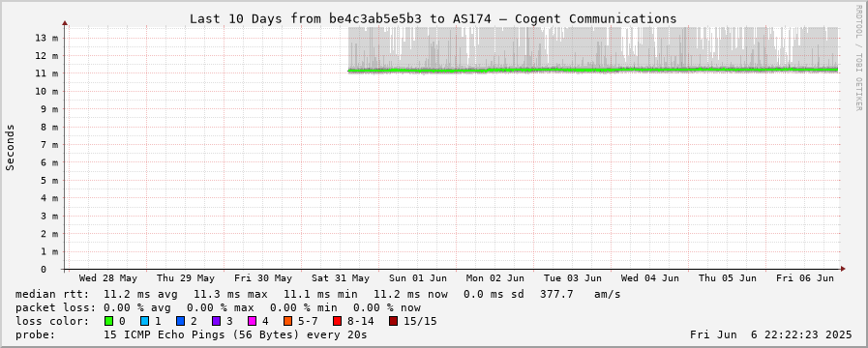Click the Wed 28 May date label
The width and height of the screenshot is (868, 348).
tap(108, 277)
